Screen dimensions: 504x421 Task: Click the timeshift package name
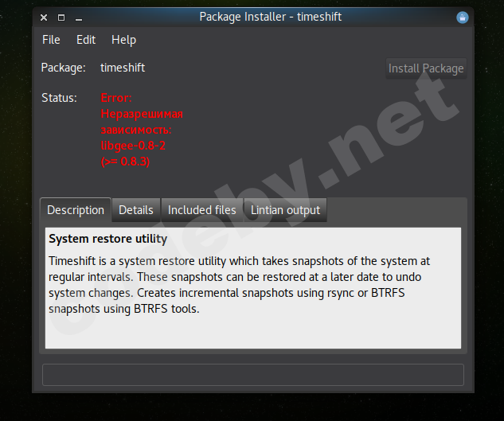click(123, 68)
